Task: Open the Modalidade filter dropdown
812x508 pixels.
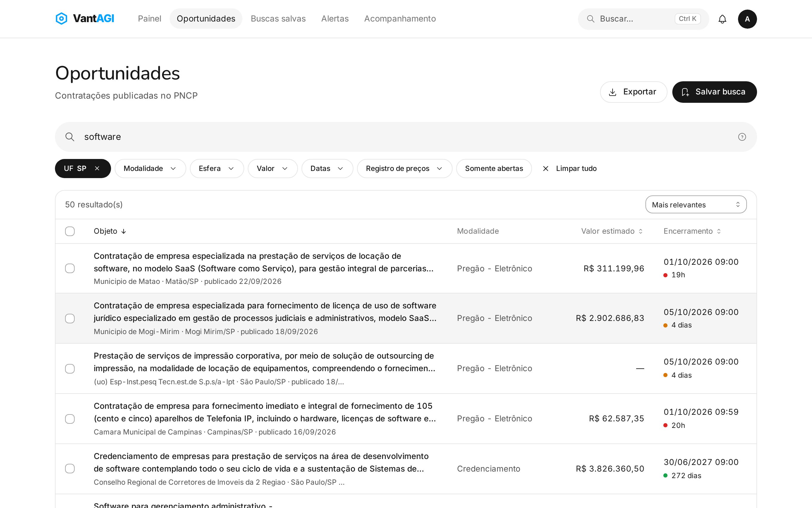Action: [x=150, y=168]
